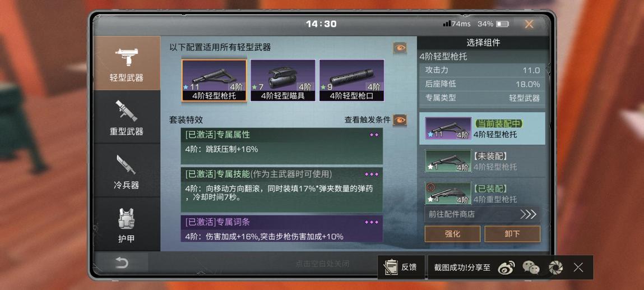The height and width of the screenshot is (290, 644).
Task: Select the 4阶轻型枪口 muzzle slot
Action: pos(351,81)
